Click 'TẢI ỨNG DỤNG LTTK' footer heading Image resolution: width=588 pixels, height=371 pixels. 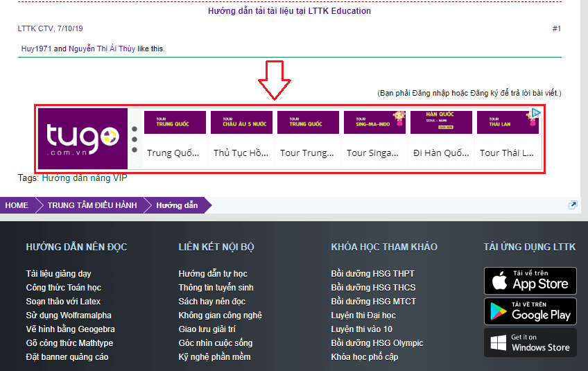[530, 247]
